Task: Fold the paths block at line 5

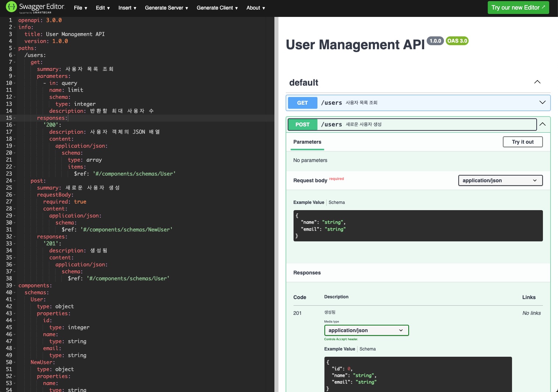Action: click(14, 48)
